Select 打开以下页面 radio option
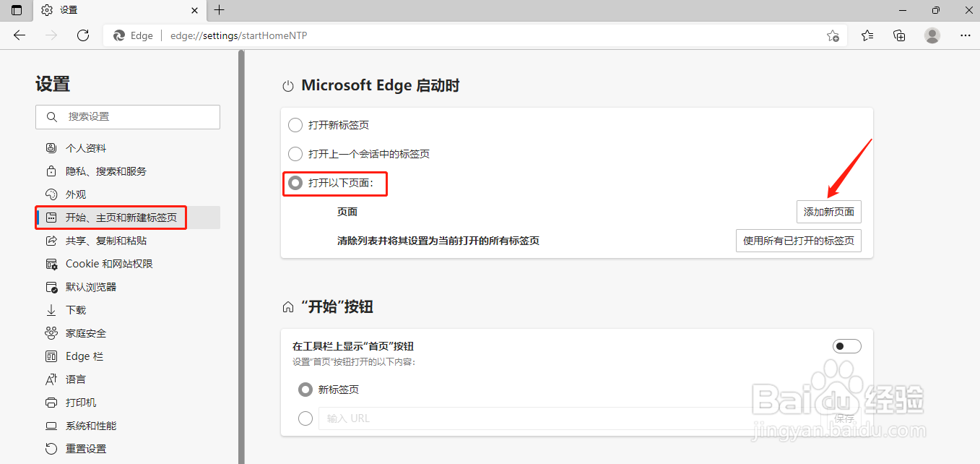Viewport: 980px width, 464px height. coord(295,183)
